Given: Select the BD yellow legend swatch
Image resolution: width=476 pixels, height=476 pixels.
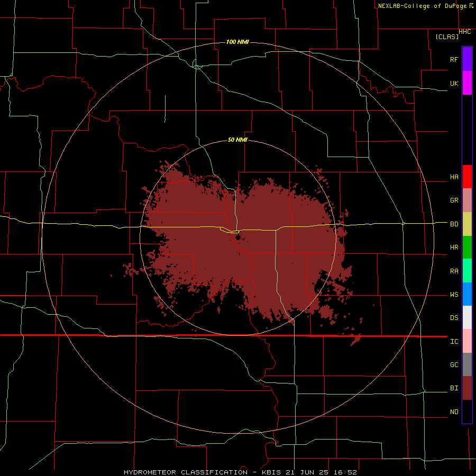Looking at the screenshot, I should coord(467,224).
